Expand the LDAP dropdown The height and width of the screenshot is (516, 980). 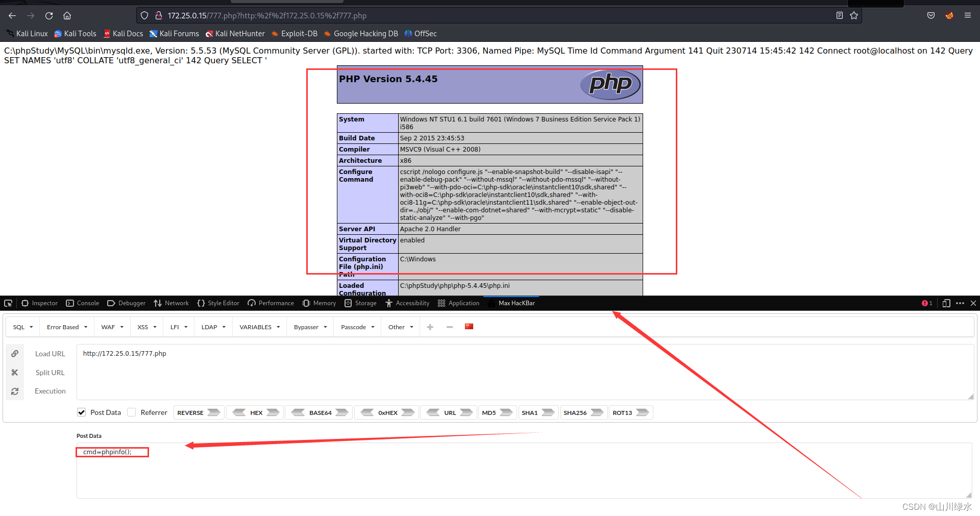213,327
